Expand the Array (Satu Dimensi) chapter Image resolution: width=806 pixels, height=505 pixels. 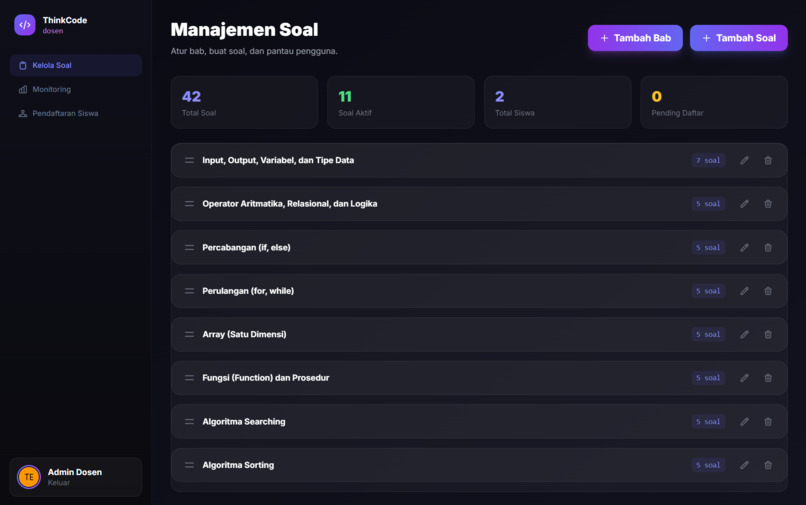[479, 334]
